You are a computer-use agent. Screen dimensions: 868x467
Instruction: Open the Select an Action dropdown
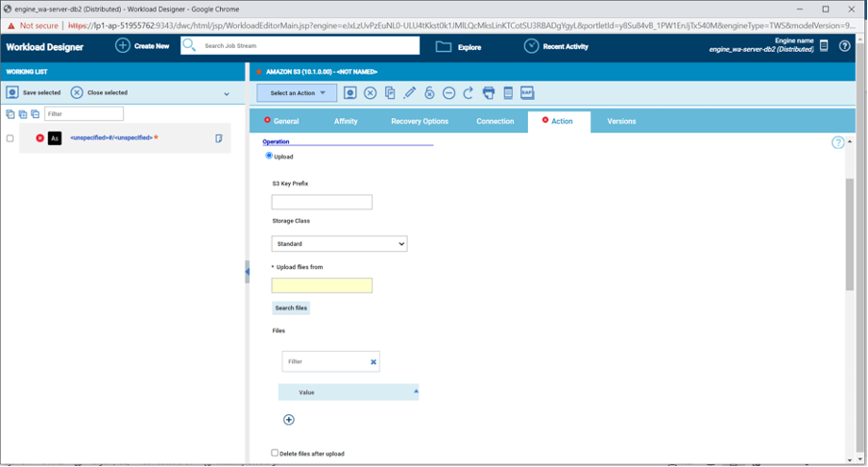coord(297,93)
